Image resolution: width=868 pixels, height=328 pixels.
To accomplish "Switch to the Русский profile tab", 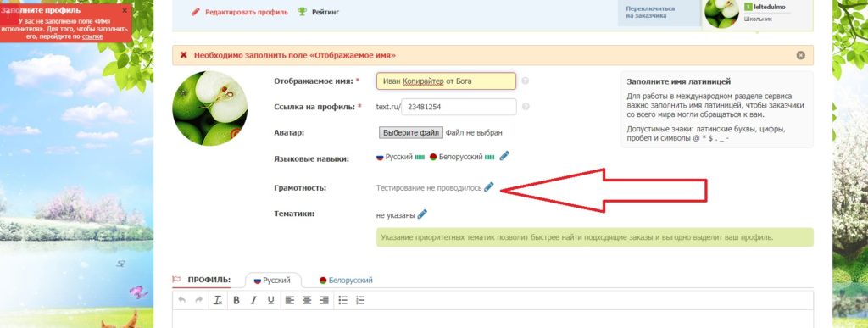I will [272, 281].
